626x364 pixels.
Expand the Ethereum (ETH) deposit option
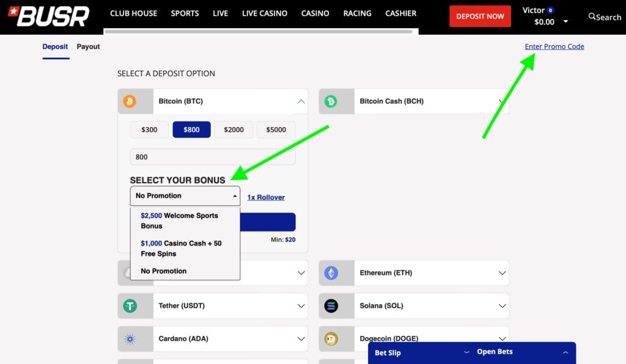(503, 273)
